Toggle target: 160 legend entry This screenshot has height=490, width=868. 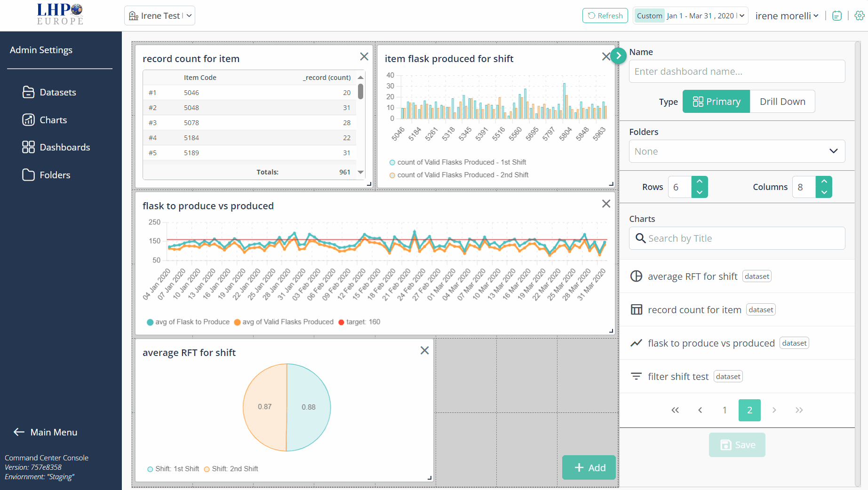click(x=359, y=322)
